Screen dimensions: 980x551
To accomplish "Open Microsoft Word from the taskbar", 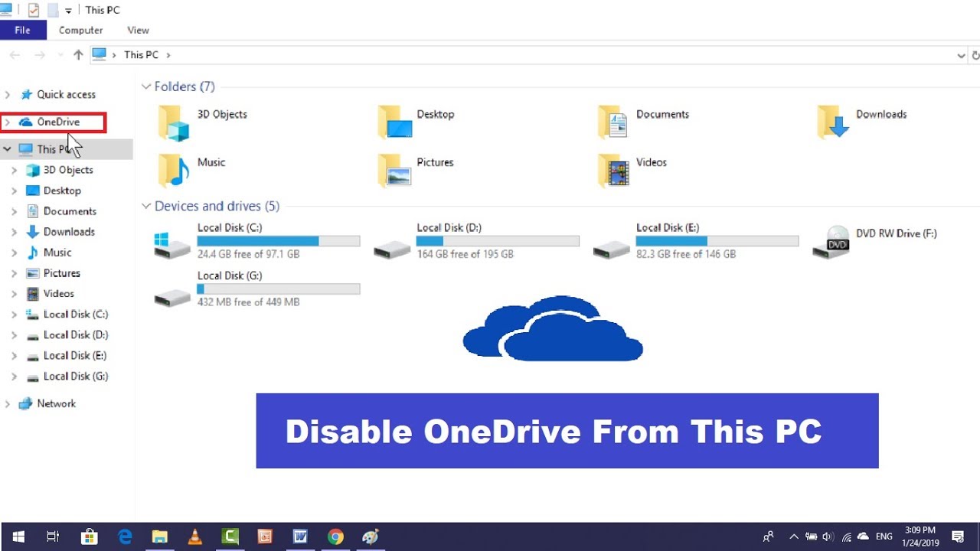I will click(300, 536).
